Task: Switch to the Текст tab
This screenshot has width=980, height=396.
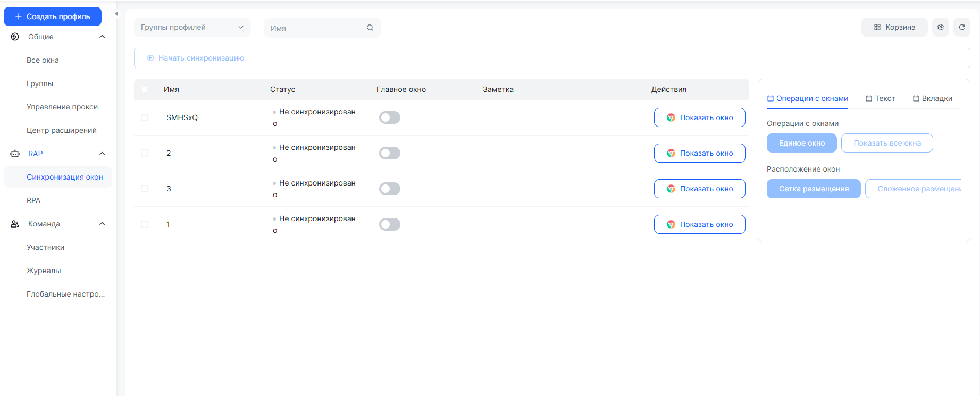Action: coord(880,98)
